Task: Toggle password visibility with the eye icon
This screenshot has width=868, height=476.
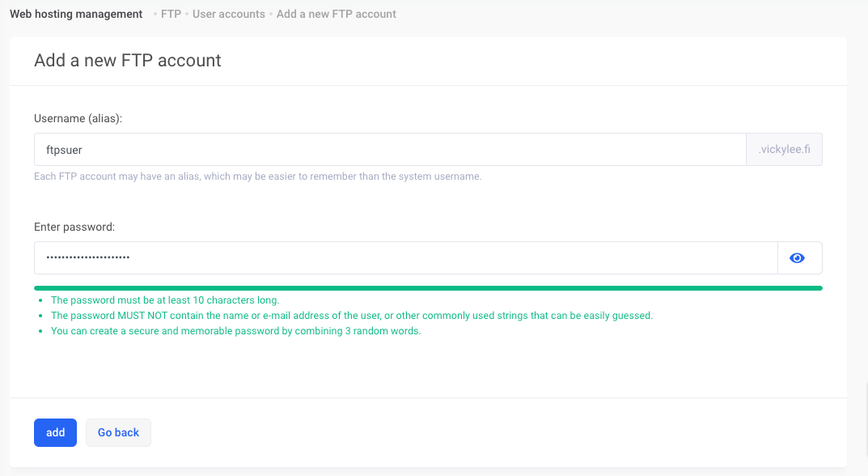Action: point(798,258)
